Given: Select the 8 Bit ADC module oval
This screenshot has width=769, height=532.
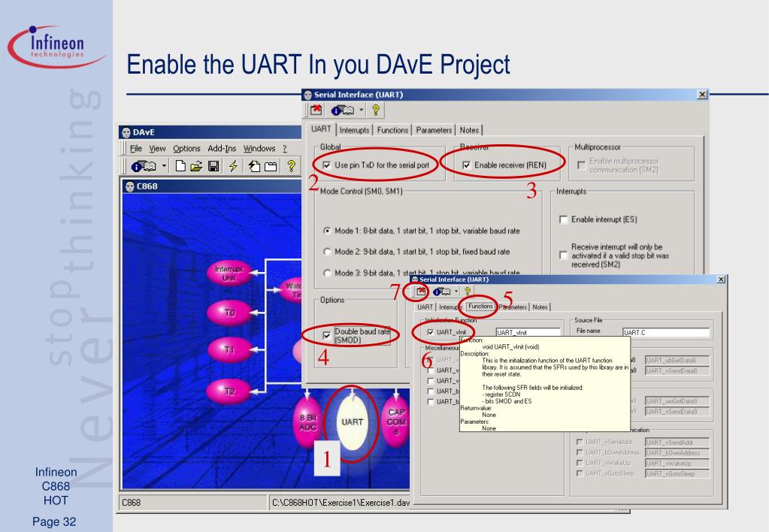Looking at the screenshot, I should (x=308, y=422).
